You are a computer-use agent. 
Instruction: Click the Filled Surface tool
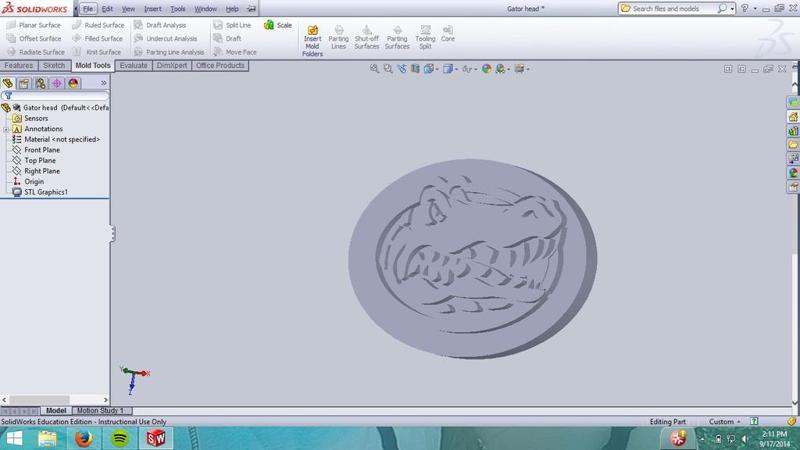(97, 39)
